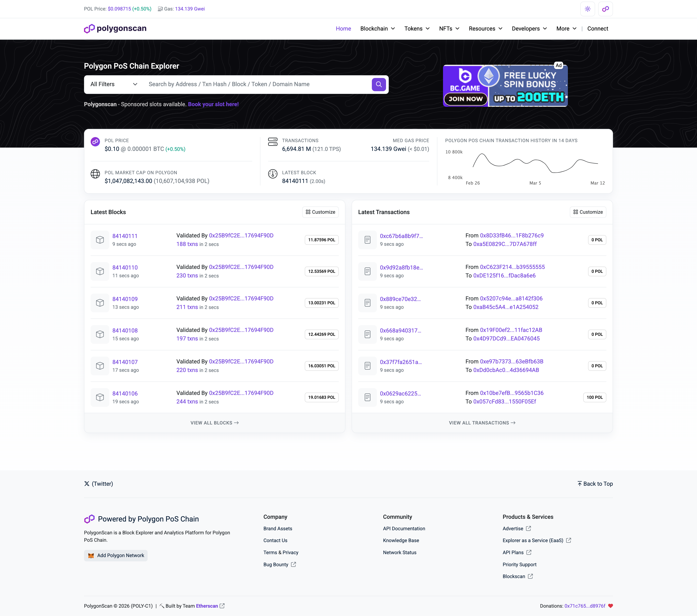
Task: Customize the Latest Blocks panel
Action: pos(320,212)
